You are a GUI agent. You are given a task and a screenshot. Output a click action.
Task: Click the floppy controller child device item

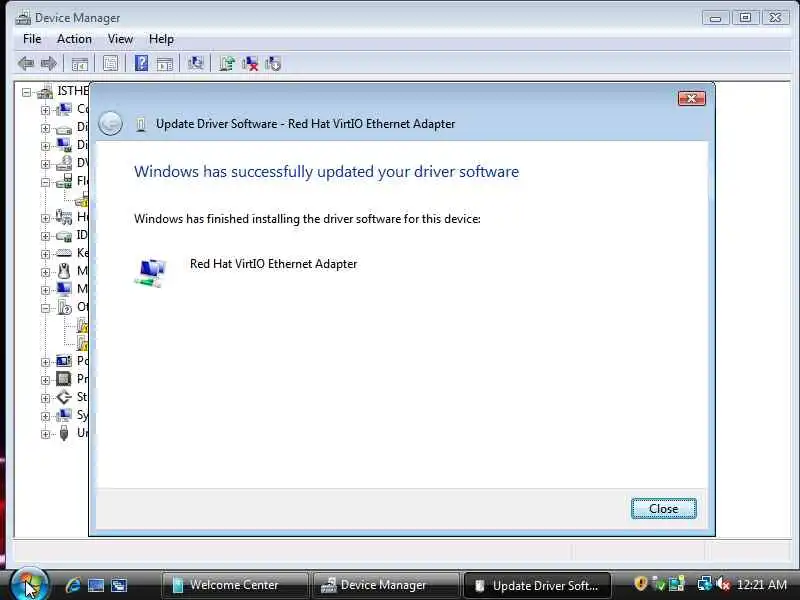pyautogui.click(x=82, y=200)
